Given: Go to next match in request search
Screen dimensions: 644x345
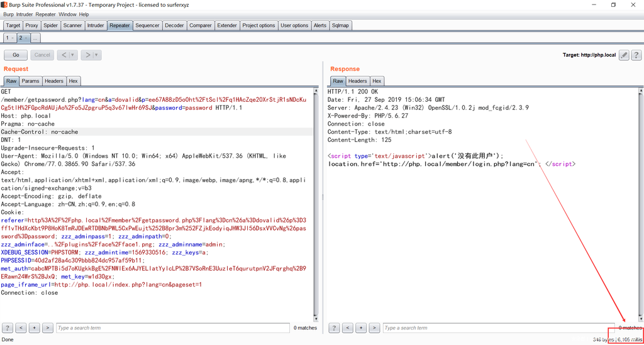Looking at the screenshot, I should coord(48,328).
